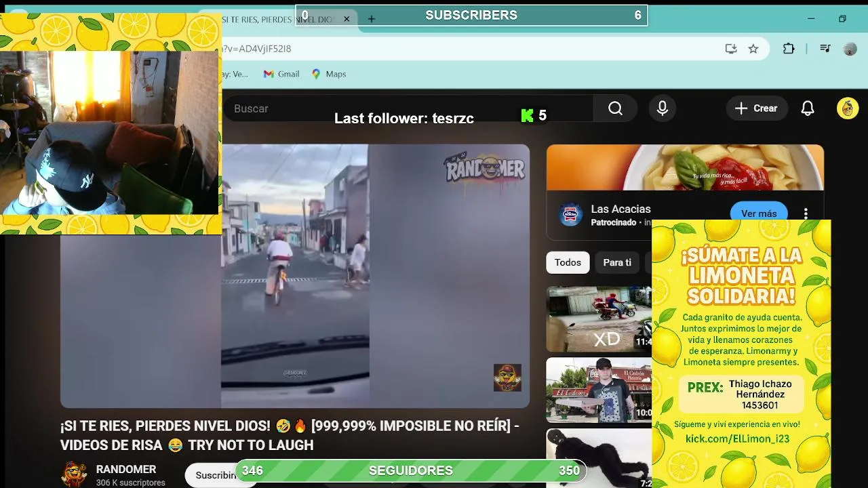This screenshot has width=868, height=488.
Task: Click the YouTube Buscar search field
Action: (x=408, y=108)
